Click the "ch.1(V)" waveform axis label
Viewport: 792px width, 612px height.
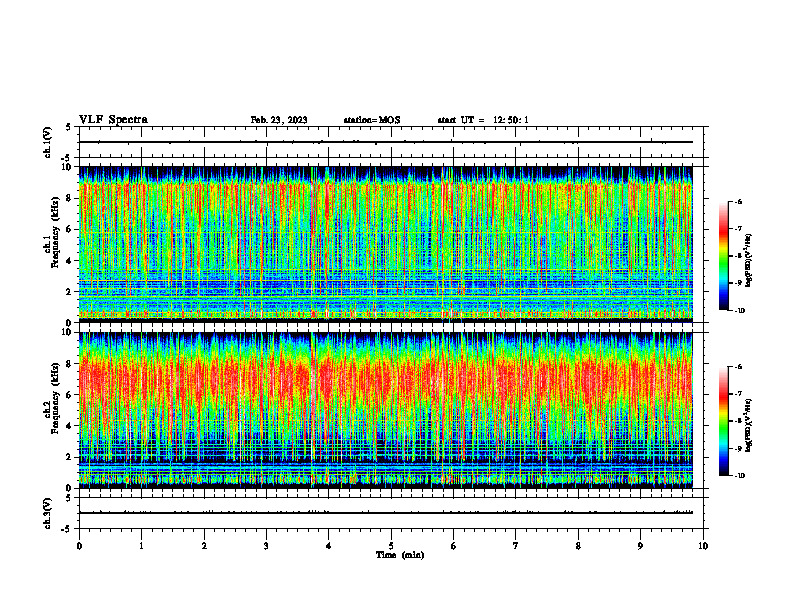(47, 142)
